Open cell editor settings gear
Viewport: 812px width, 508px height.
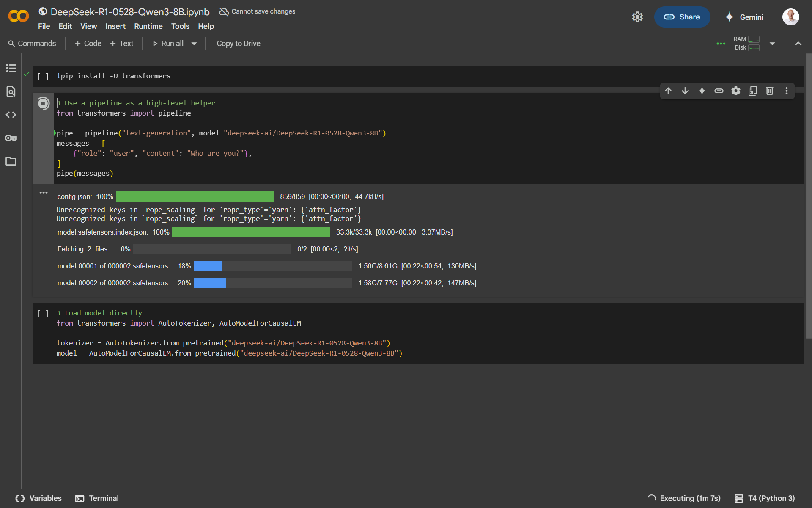coord(736,91)
